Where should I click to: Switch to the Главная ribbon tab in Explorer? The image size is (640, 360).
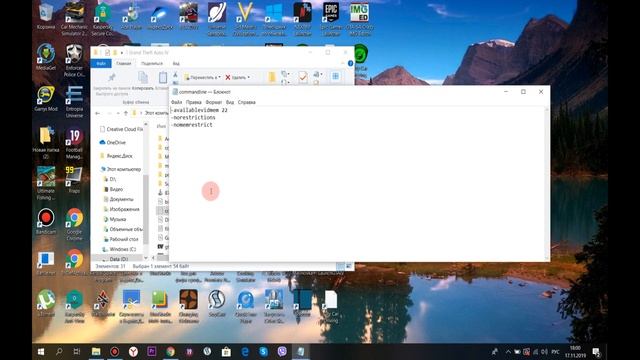coord(123,63)
